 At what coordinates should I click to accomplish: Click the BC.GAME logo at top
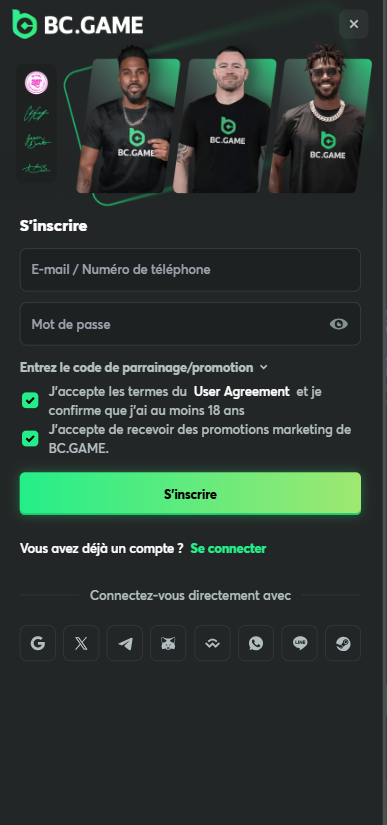coord(77,24)
